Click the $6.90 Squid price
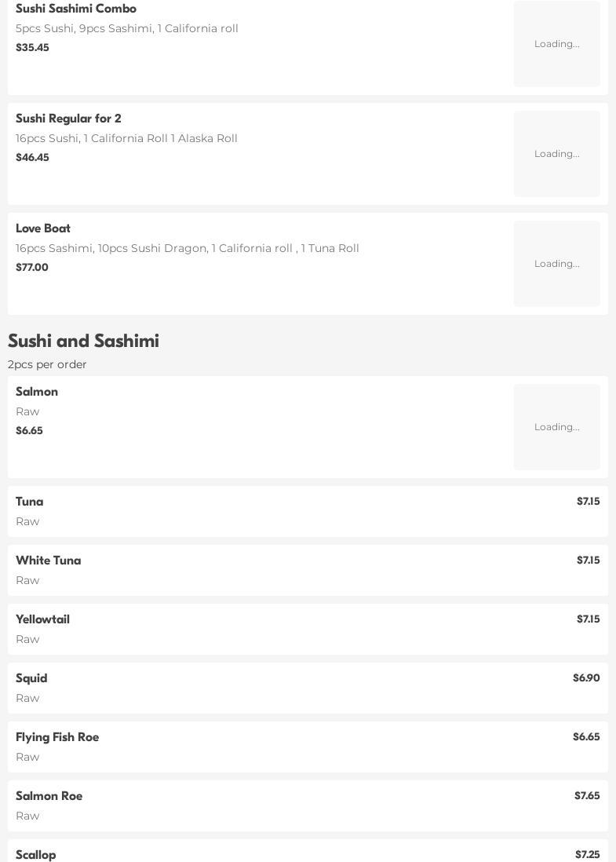616x862 pixels. [585, 678]
